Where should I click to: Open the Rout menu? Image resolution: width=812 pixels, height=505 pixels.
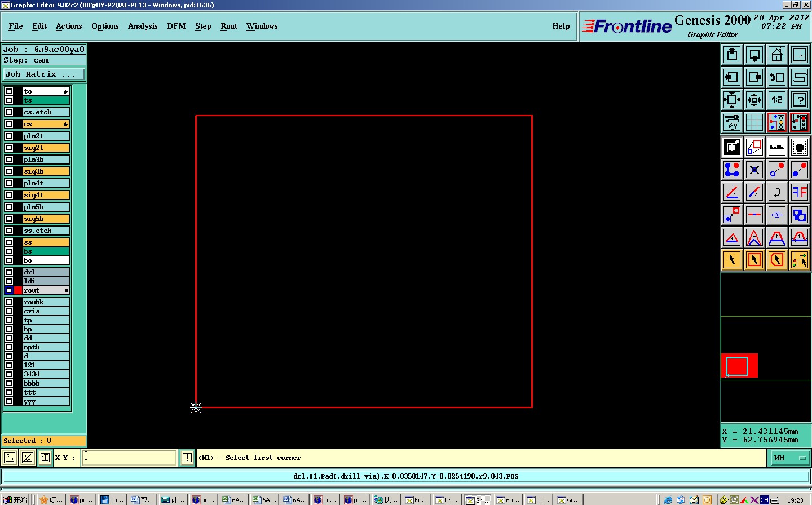pos(229,26)
